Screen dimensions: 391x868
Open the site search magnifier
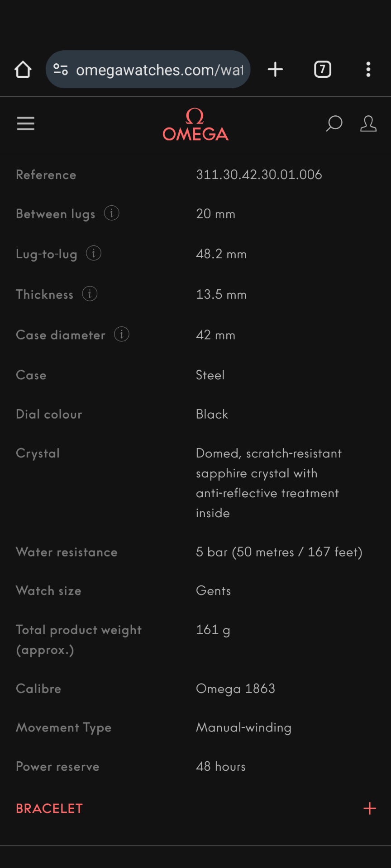coord(334,123)
